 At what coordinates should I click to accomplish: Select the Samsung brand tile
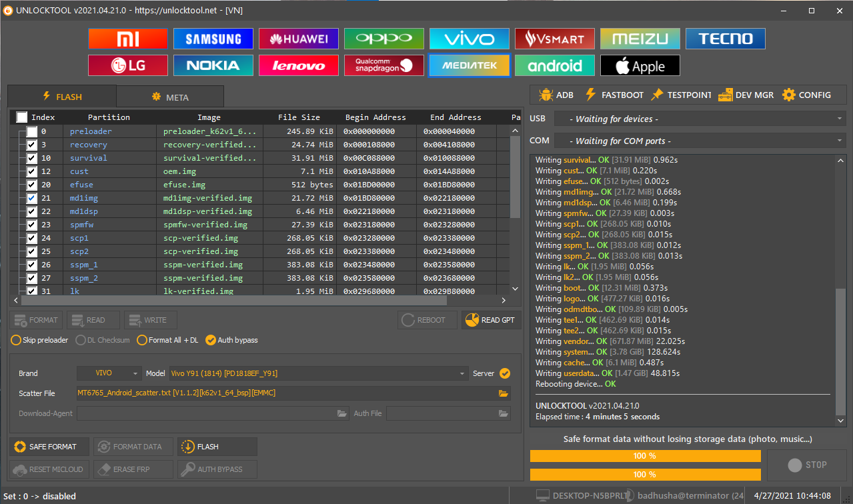[x=213, y=39]
